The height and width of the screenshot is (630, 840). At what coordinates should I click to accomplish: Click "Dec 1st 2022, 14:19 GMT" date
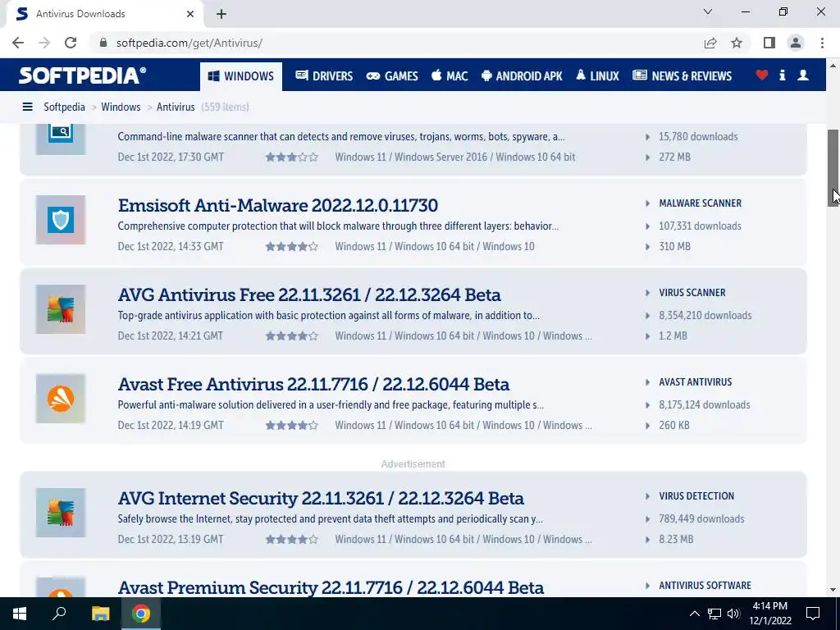[x=171, y=426]
